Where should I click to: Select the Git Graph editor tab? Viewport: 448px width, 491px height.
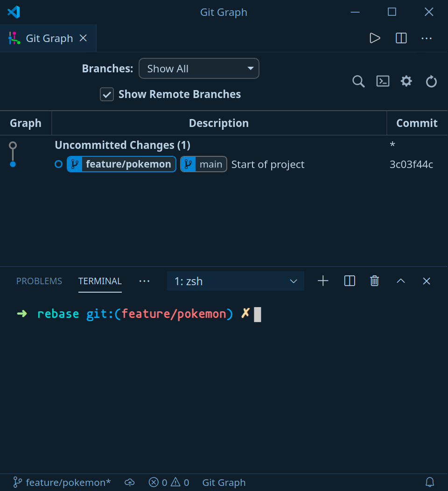pos(48,38)
